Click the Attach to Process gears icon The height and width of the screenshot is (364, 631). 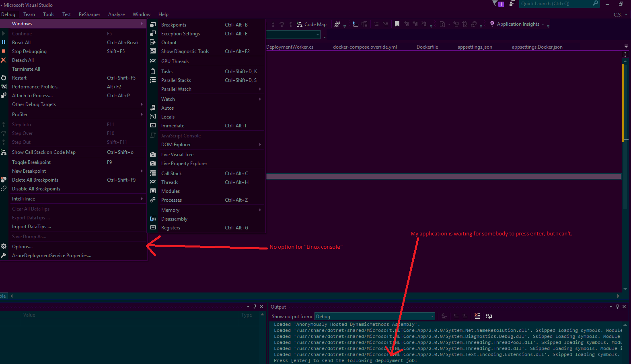click(x=4, y=95)
